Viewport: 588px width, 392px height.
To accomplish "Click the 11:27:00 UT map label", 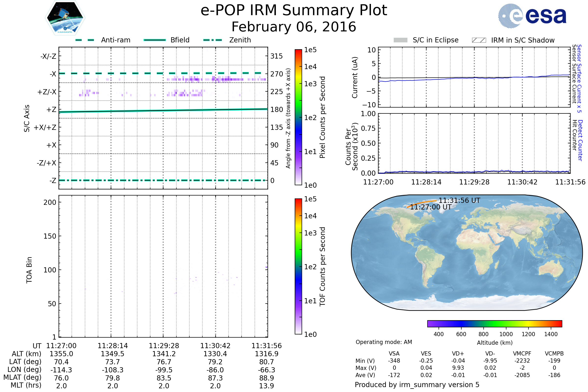I will click(x=431, y=207).
